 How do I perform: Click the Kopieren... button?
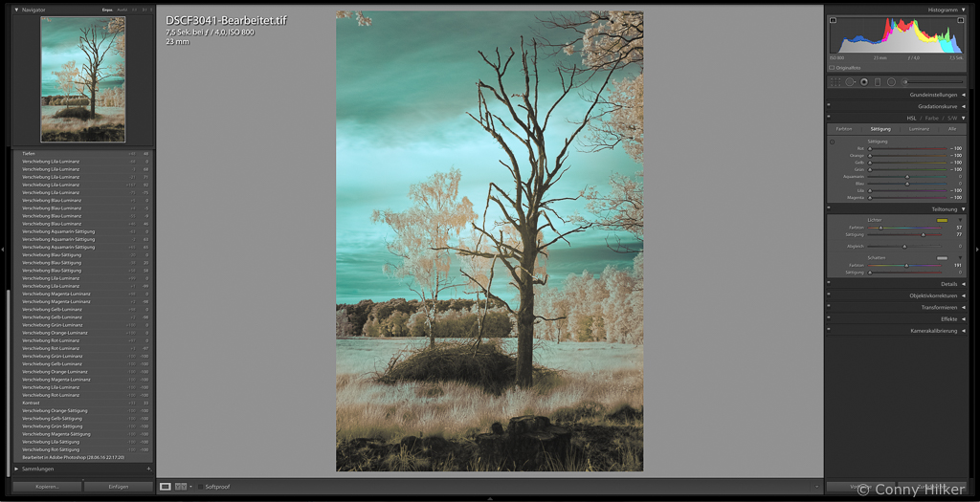coord(47,487)
